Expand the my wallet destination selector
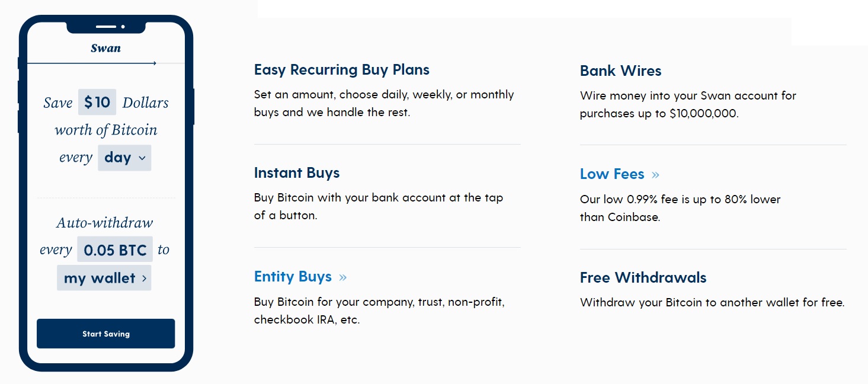This screenshot has width=868, height=384. [104, 278]
